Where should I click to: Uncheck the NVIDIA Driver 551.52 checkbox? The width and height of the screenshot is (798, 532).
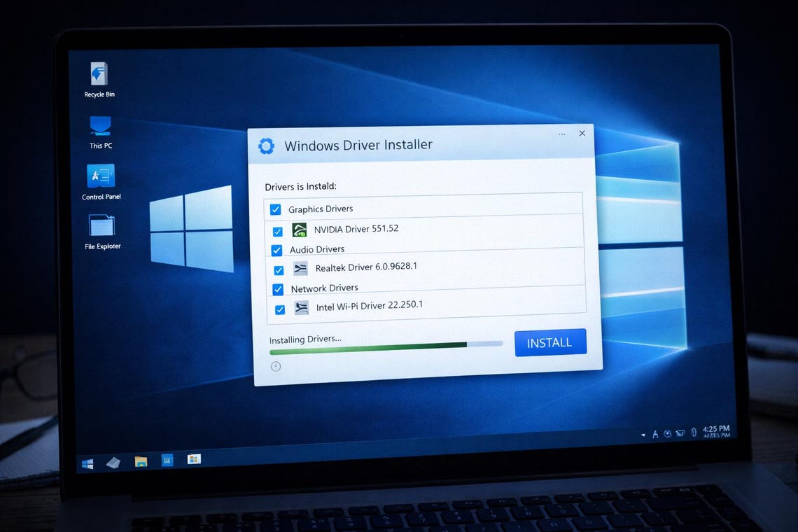(x=277, y=232)
